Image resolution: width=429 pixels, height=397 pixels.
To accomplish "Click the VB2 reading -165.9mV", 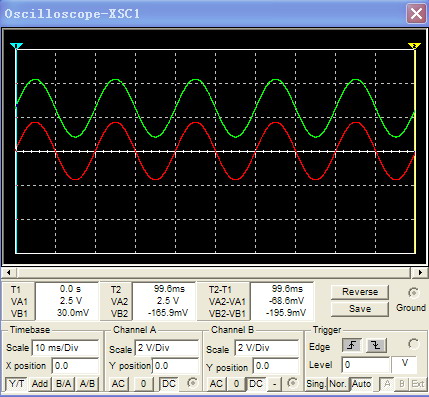I will coord(168,313).
